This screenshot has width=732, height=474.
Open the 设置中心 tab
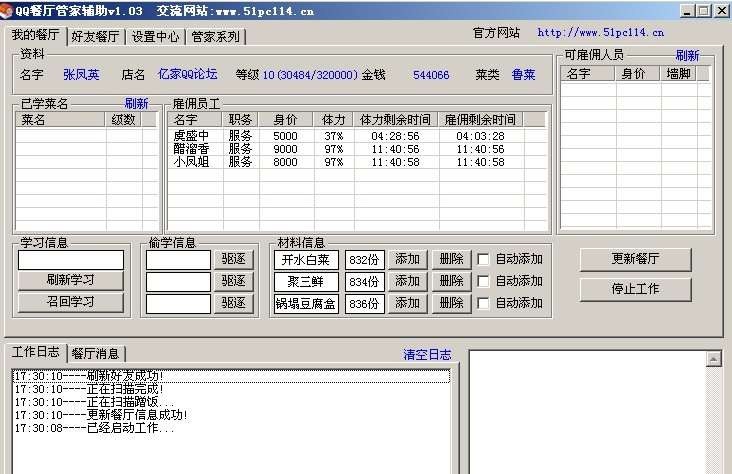coord(155,36)
